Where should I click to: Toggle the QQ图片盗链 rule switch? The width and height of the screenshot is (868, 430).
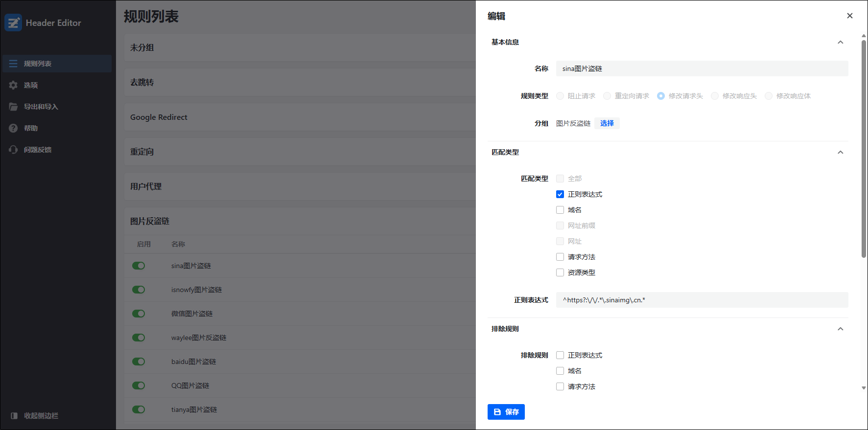pyautogui.click(x=139, y=385)
